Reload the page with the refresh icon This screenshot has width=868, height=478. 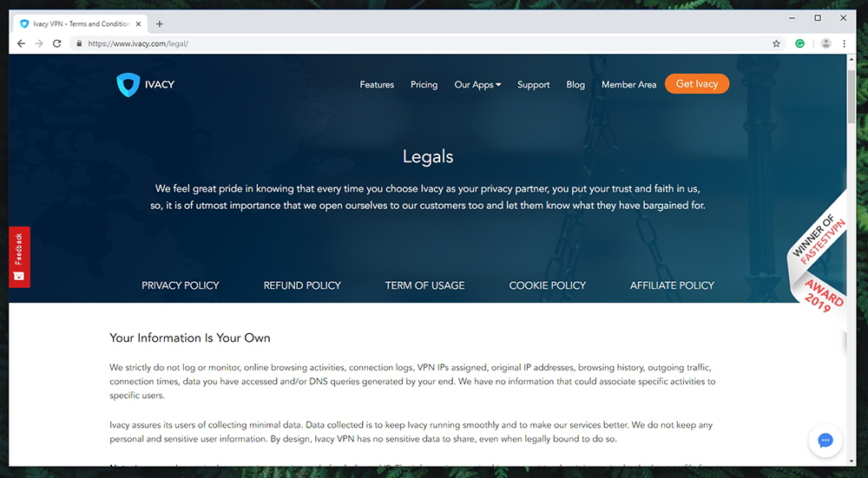[x=56, y=43]
